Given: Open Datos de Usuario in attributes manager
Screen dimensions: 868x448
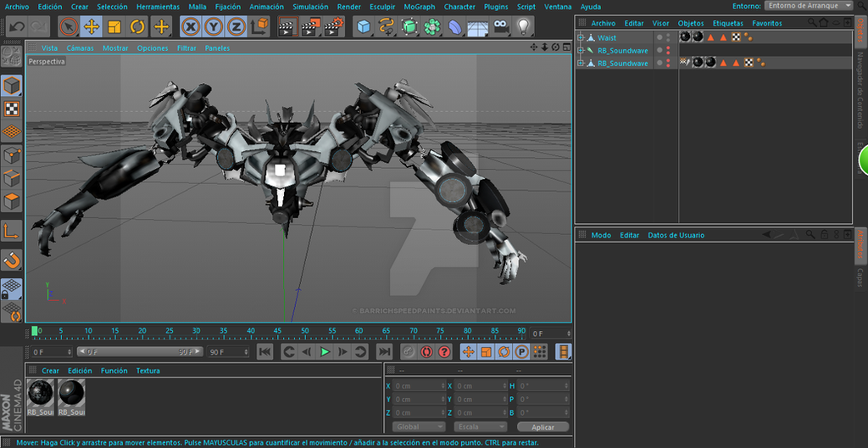Looking at the screenshot, I should click(x=676, y=235).
